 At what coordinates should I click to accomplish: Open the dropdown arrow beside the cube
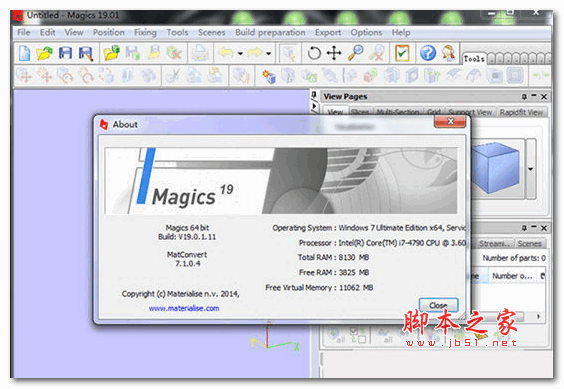[531, 168]
